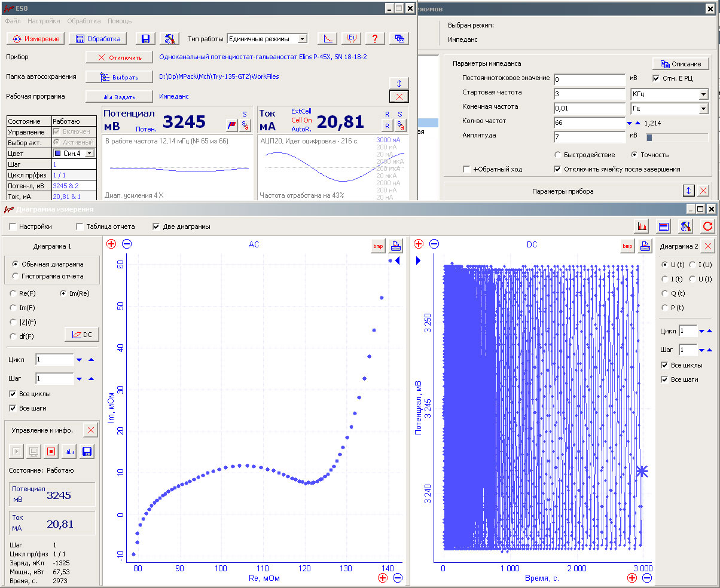Click the Описание button
This screenshot has height=588, width=720.
click(681, 64)
